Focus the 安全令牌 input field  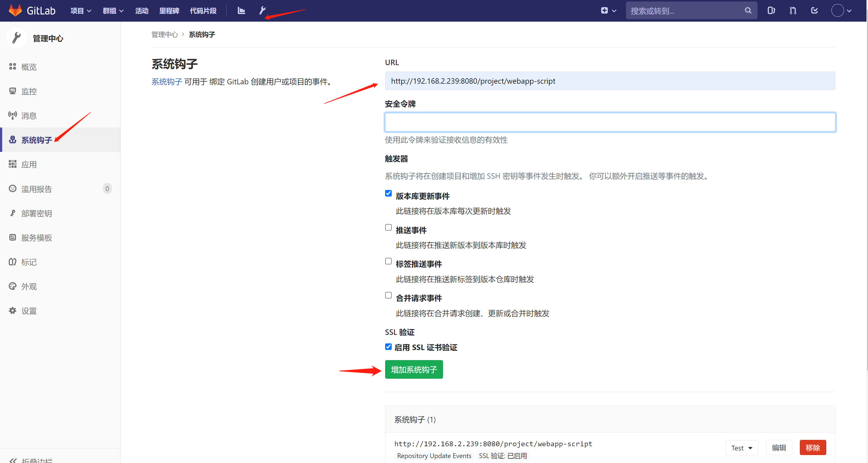[x=610, y=122]
